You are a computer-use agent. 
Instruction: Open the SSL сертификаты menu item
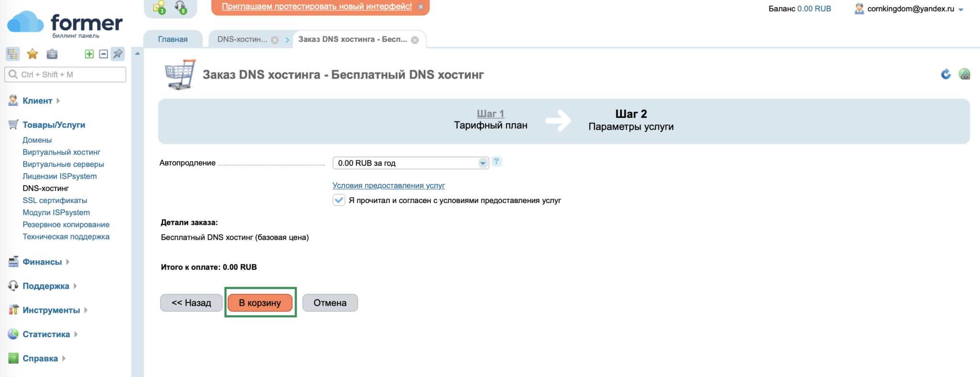point(55,200)
